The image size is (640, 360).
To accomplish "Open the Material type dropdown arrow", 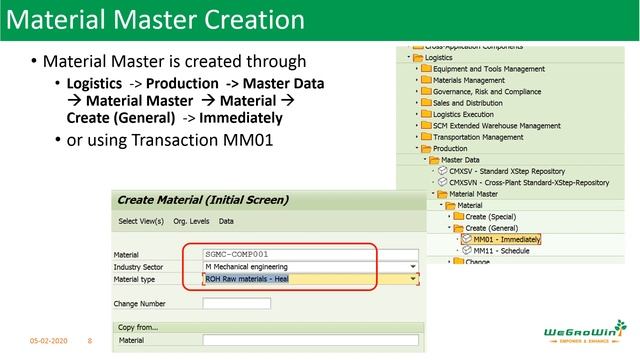I will pos(413,279).
